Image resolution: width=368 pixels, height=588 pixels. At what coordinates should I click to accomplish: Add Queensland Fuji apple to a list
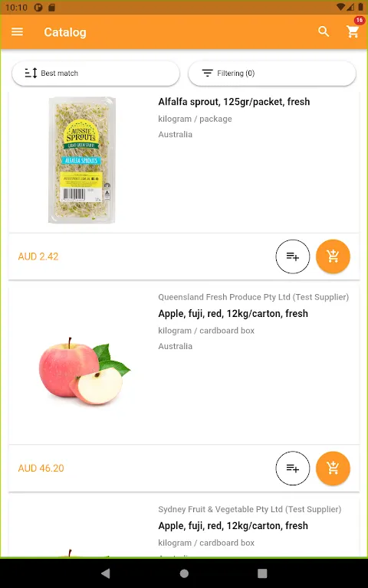pyautogui.click(x=293, y=469)
